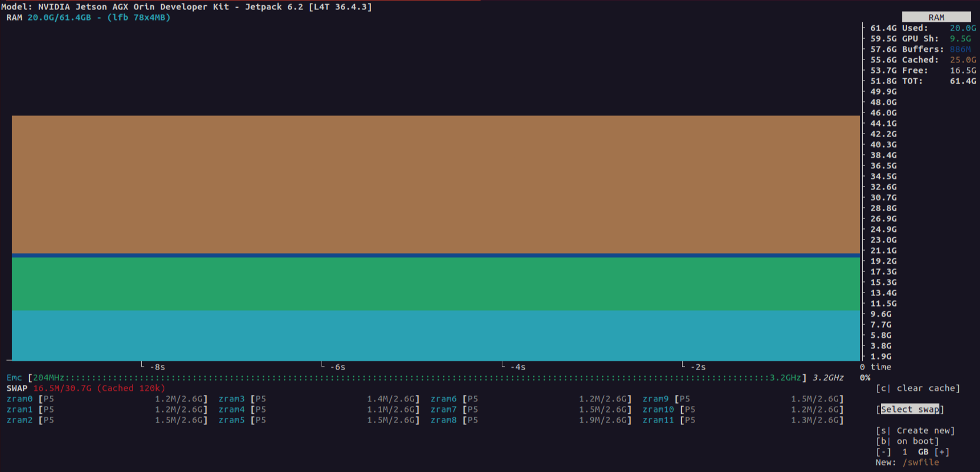Select the zram11 swap row
Screen dimensions: 980x472
[x=743, y=420]
